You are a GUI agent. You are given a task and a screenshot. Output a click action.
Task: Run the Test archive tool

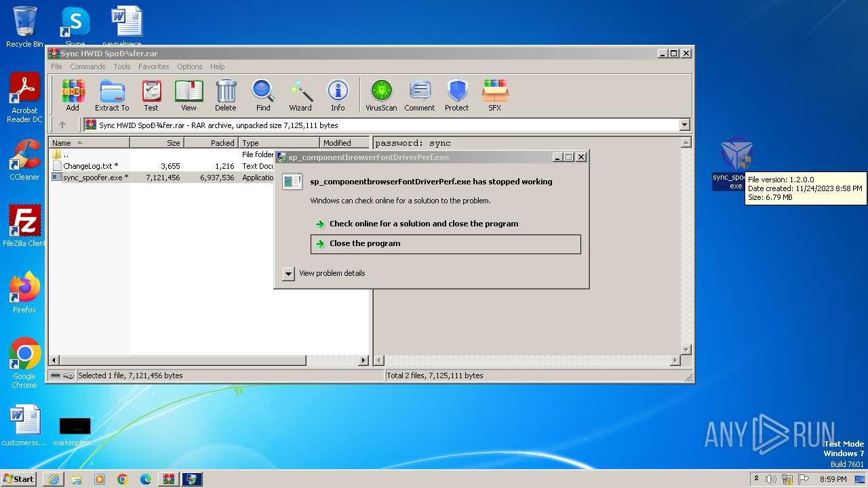tap(151, 96)
